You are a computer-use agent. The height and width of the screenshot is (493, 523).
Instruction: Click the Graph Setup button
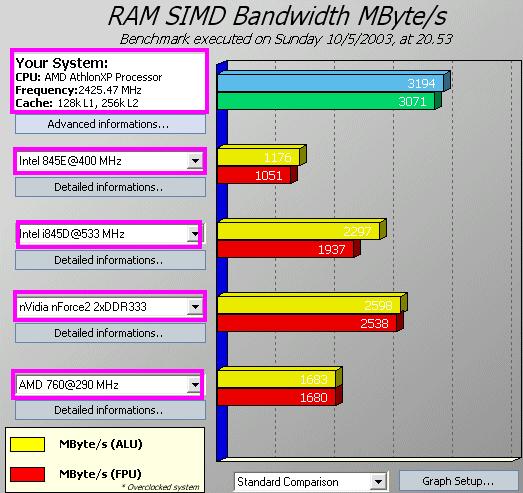(458, 481)
